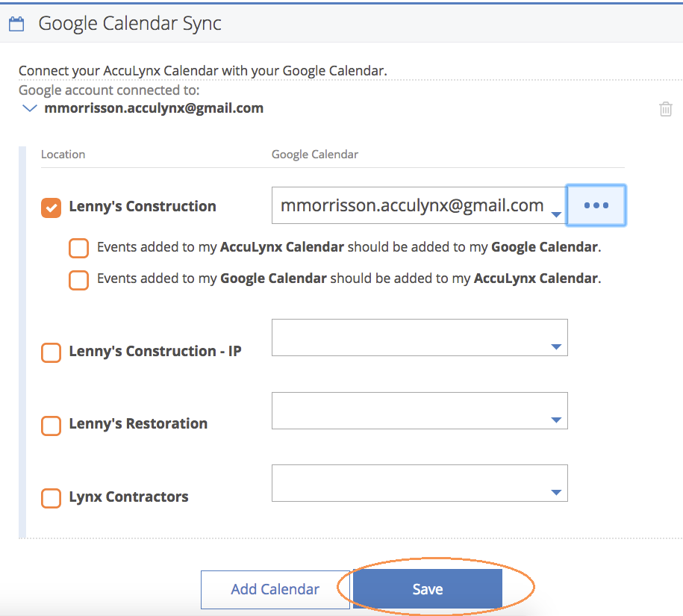683x616 pixels.
Task: Click the connected email address text
Action: tap(154, 108)
